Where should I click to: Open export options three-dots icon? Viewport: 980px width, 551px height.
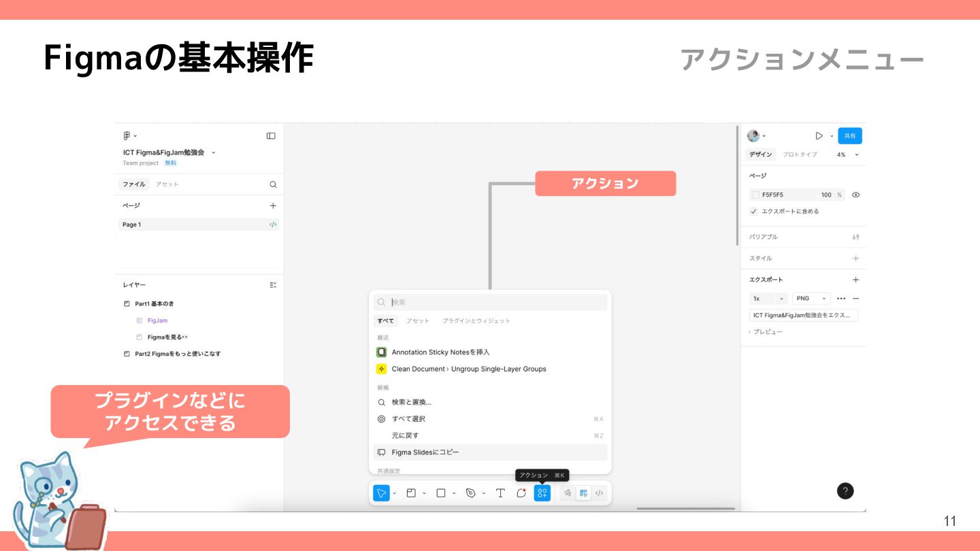pos(841,299)
